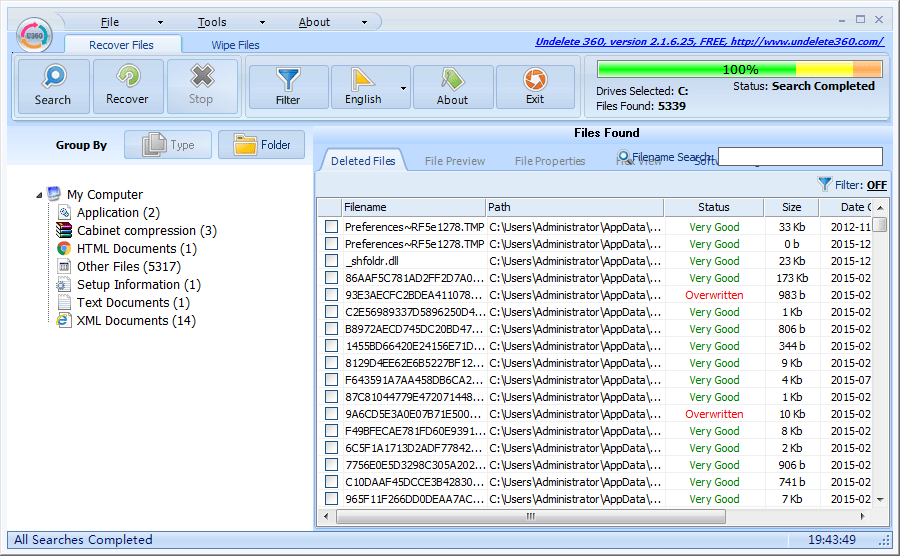The image size is (900, 556).
Task: Group results by Folder
Action: click(262, 145)
